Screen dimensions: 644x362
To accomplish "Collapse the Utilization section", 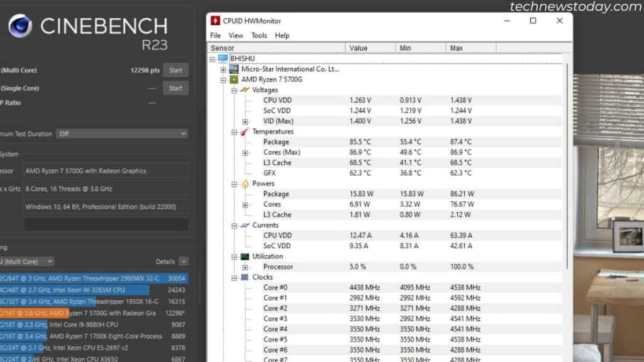I will [x=234, y=257].
